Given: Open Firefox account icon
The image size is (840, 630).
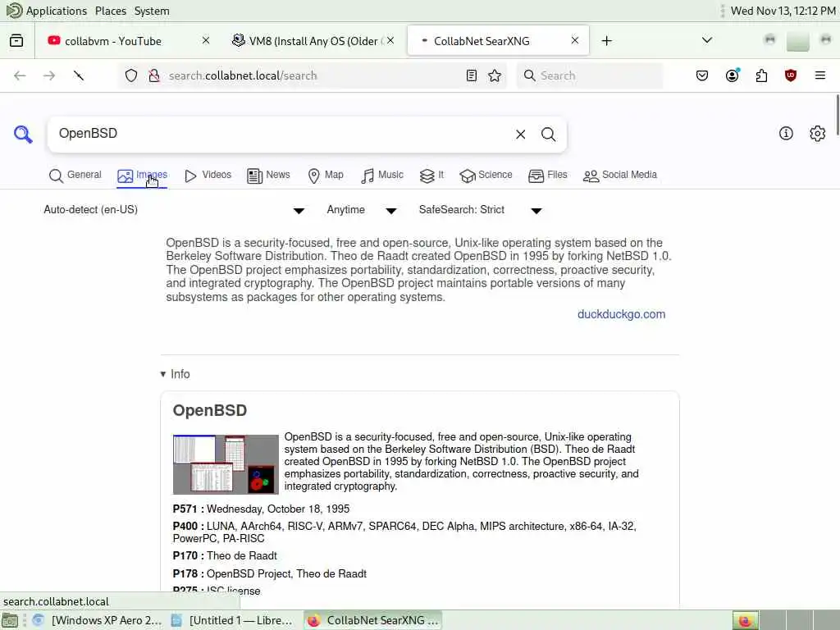Looking at the screenshot, I should (x=733, y=75).
